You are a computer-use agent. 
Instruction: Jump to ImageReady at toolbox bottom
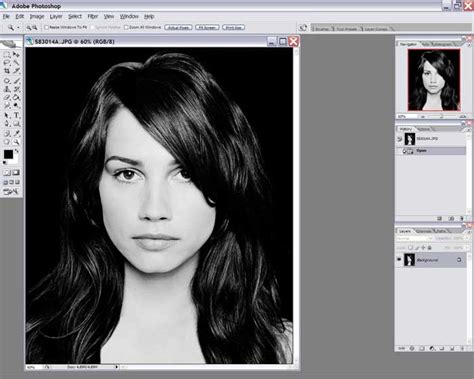pyautogui.click(x=11, y=192)
